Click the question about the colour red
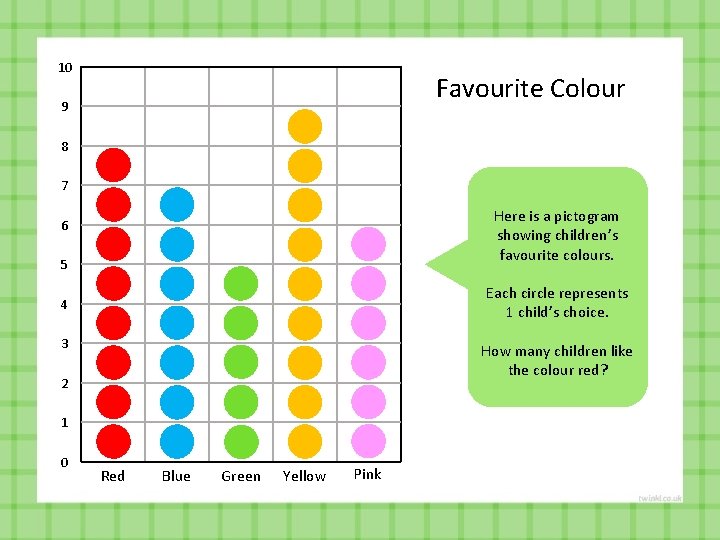 point(557,360)
